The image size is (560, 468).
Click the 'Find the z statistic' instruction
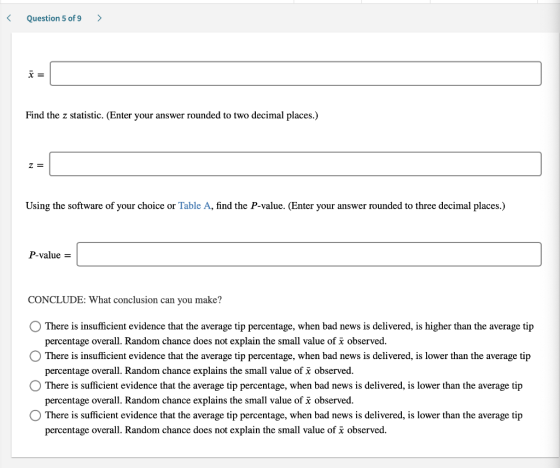click(x=172, y=115)
